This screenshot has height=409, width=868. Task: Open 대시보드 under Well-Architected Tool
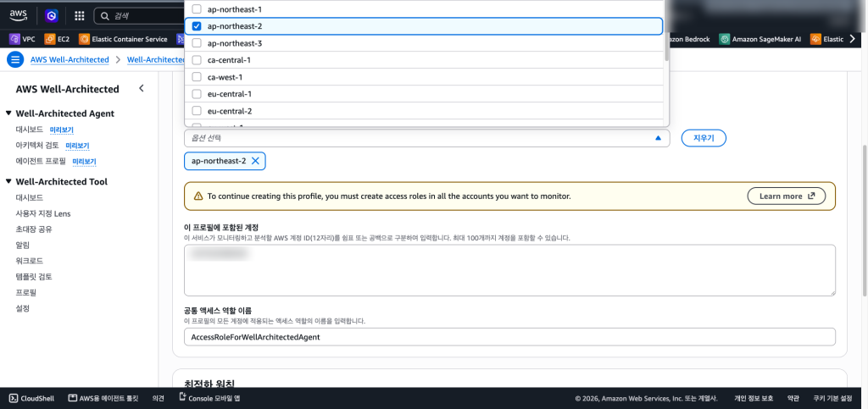[30, 197]
